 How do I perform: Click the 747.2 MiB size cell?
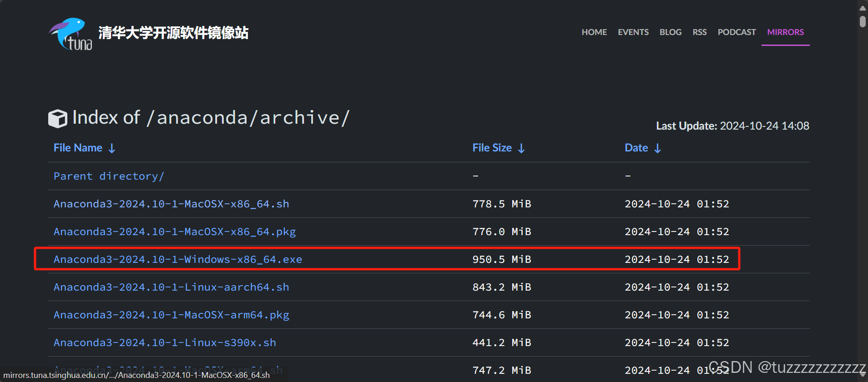click(x=502, y=370)
